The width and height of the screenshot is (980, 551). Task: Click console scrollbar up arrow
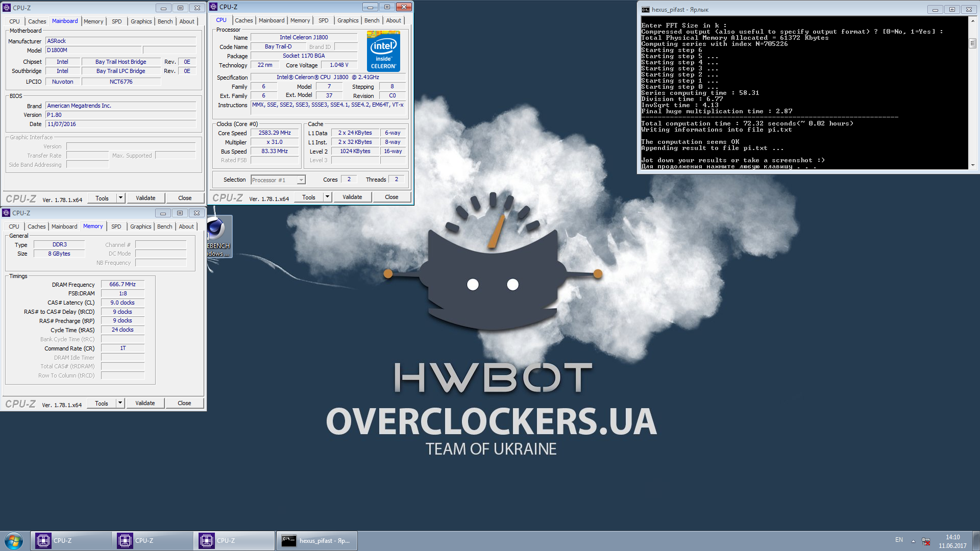(x=973, y=21)
